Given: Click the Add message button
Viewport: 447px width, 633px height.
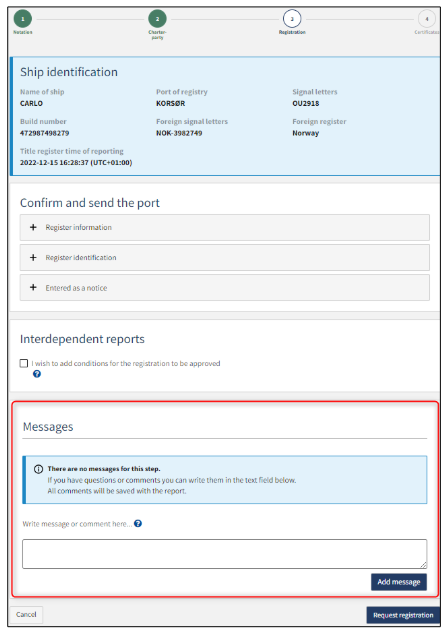Looking at the screenshot, I should tap(399, 582).
